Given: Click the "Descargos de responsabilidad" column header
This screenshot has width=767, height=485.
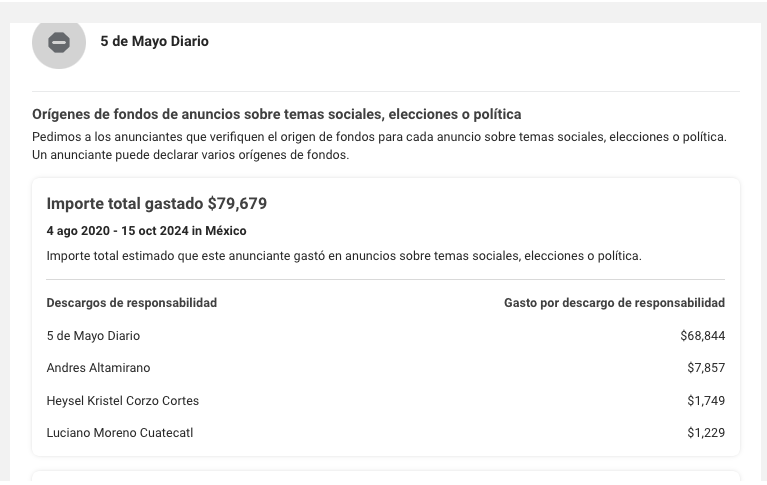Looking at the screenshot, I should click(x=131, y=303).
